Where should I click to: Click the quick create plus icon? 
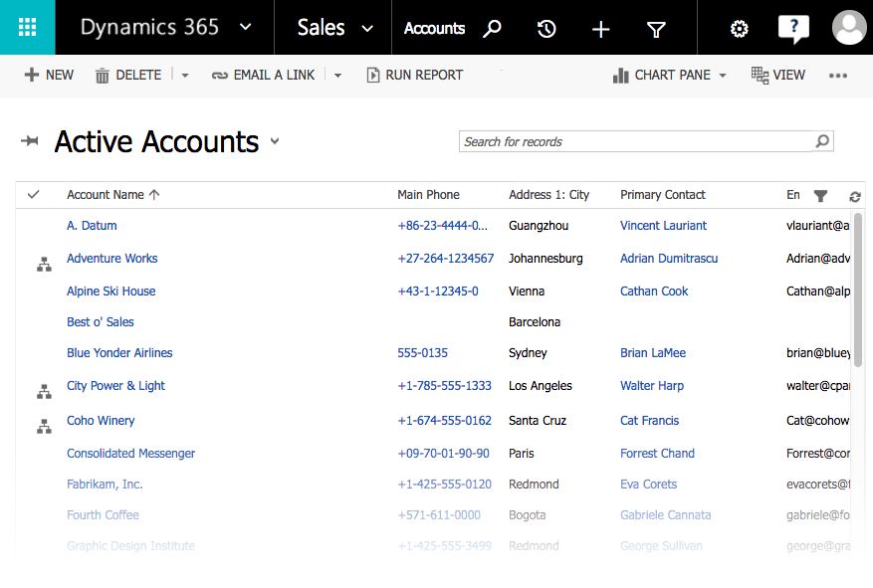click(x=600, y=29)
